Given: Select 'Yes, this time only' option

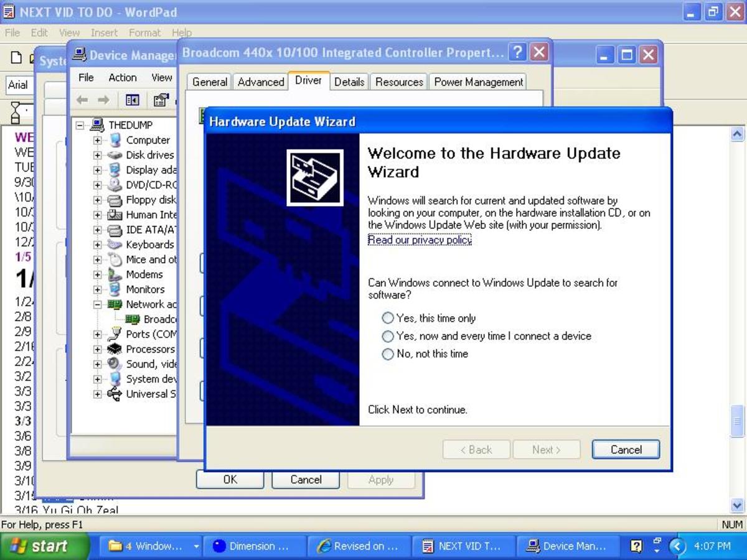Looking at the screenshot, I should click(388, 317).
